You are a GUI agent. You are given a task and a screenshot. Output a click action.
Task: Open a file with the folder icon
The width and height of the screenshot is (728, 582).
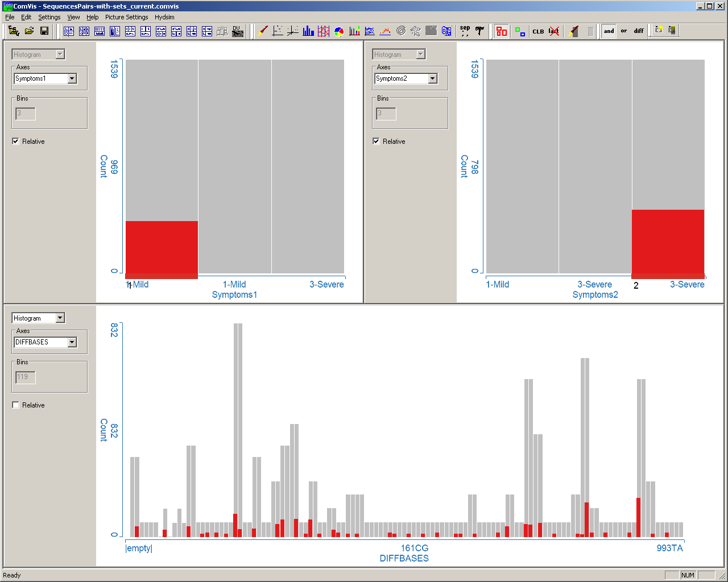click(29, 31)
